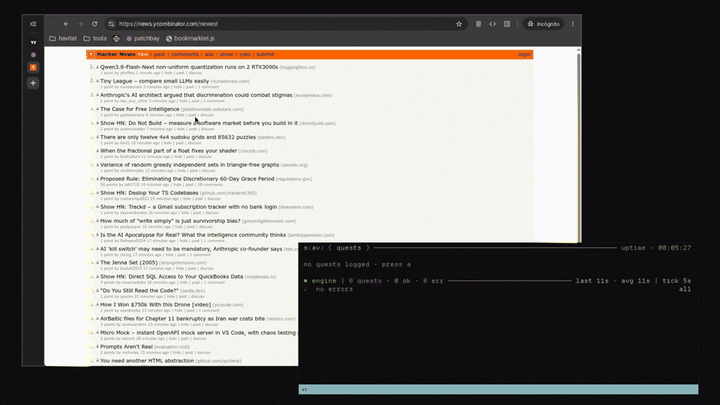Screen dimensions: 720x405
Task: Open the patchbay bookmark
Action: (143, 39)
